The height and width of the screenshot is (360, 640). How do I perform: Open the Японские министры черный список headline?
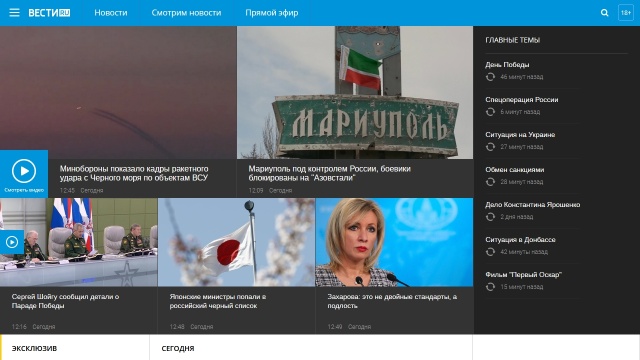click(218, 301)
